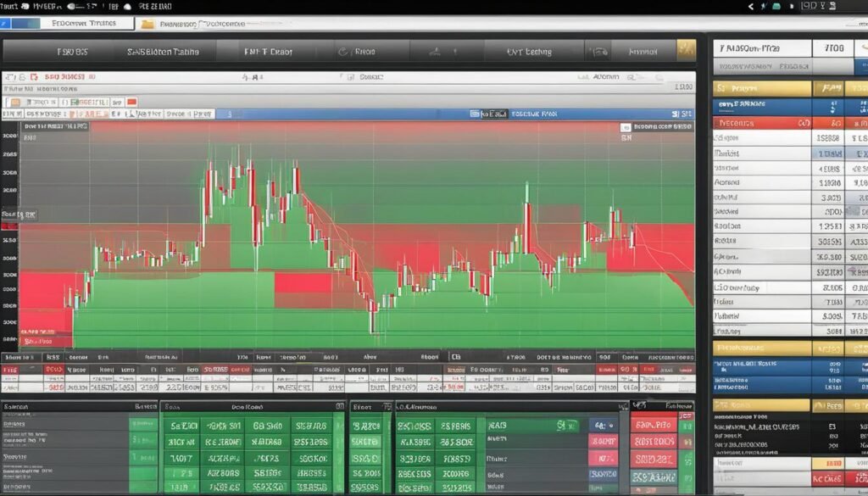Open the last text tab before the gold button
Image resolution: width=868 pixels, height=496 pixels.
coord(643,52)
